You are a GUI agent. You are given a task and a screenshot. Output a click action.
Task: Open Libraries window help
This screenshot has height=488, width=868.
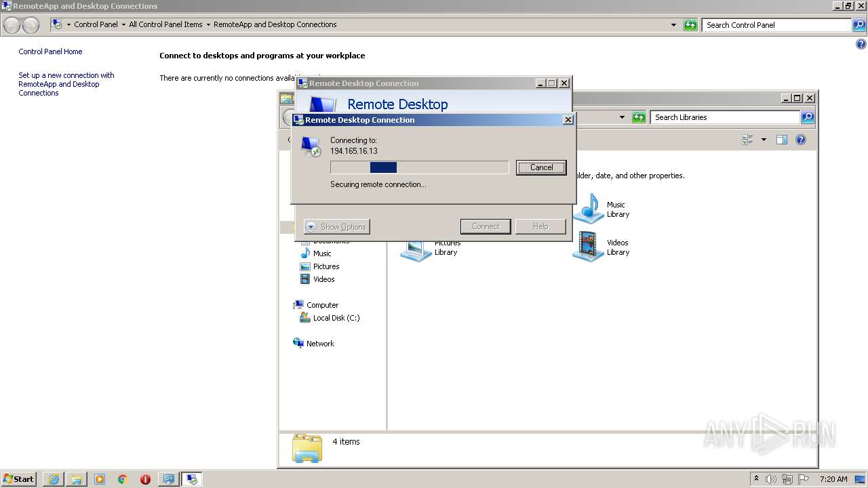[x=801, y=140]
